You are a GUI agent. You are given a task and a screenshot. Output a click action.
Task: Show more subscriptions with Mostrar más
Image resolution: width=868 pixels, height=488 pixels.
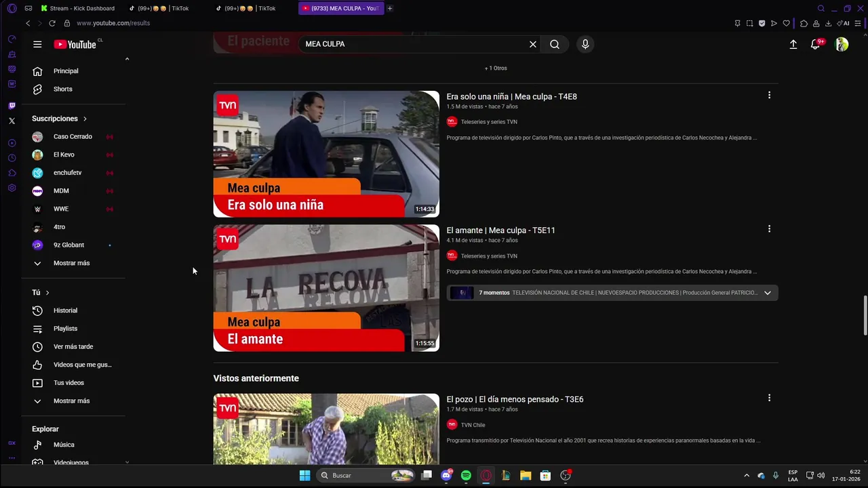(75, 263)
